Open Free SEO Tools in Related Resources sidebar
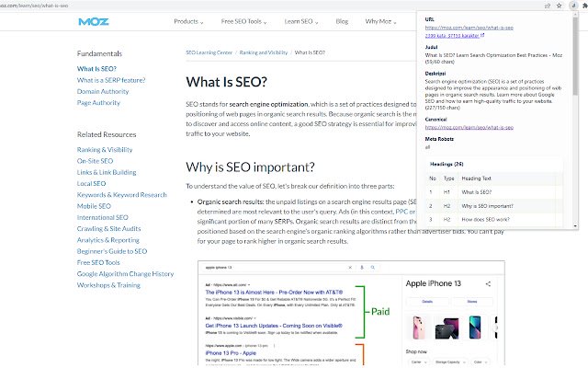The height and width of the screenshot is (368, 588). pyautogui.click(x=98, y=262)
